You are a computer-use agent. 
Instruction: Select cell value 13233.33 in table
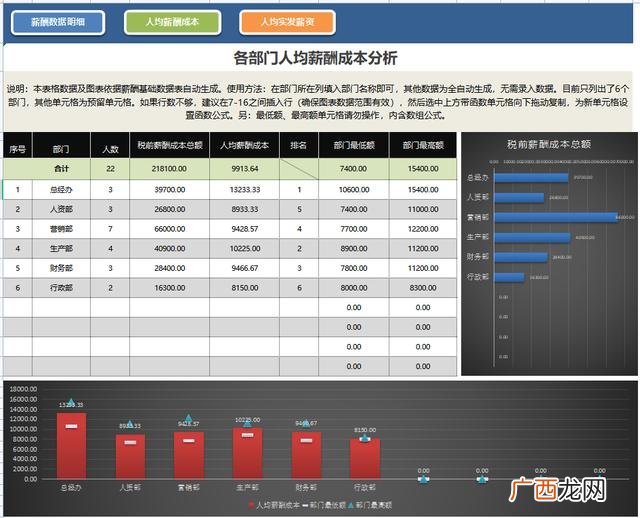(244, 190)
